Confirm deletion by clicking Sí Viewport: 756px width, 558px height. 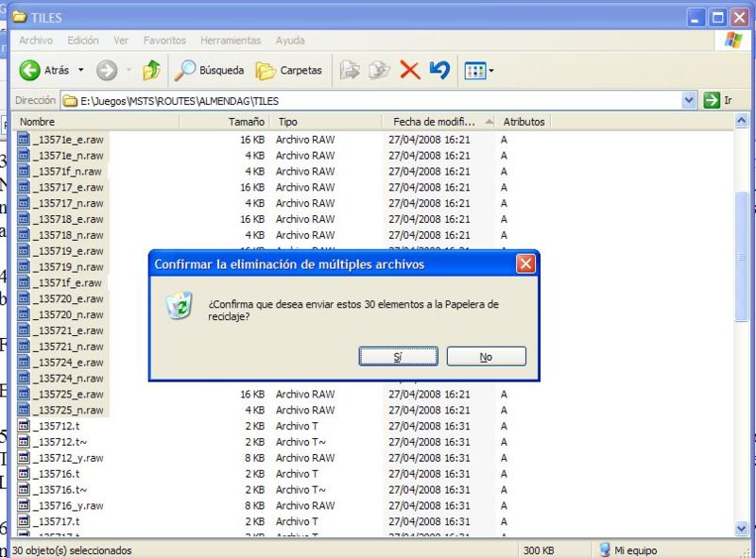point(398,357)
